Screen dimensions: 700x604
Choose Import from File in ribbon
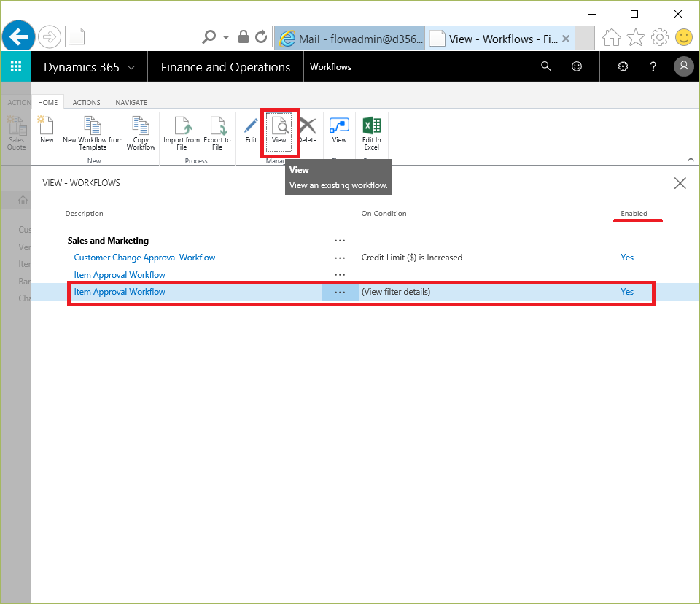[x=182, y=131]
